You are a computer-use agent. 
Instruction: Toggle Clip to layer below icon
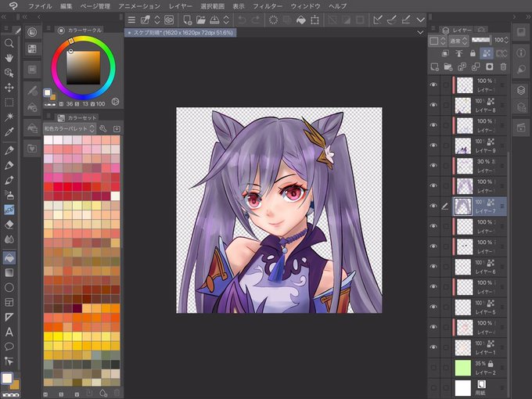point(445,53)
